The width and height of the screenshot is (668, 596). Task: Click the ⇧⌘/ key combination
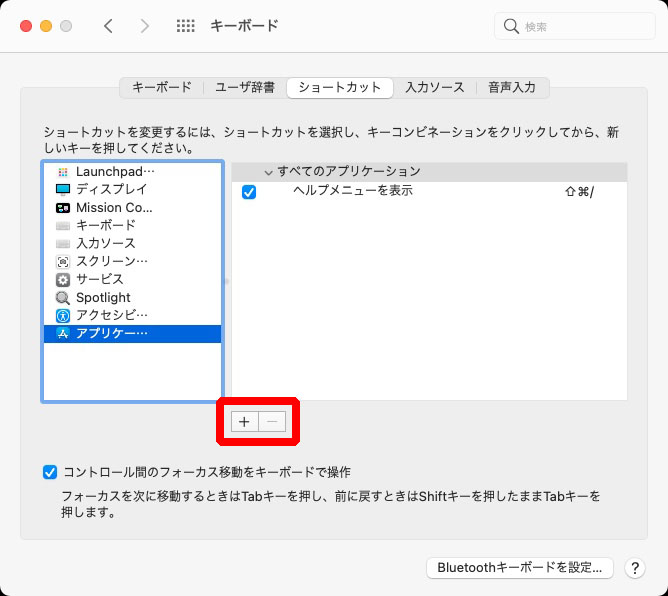pyautogui.click(x=579, y=192)
